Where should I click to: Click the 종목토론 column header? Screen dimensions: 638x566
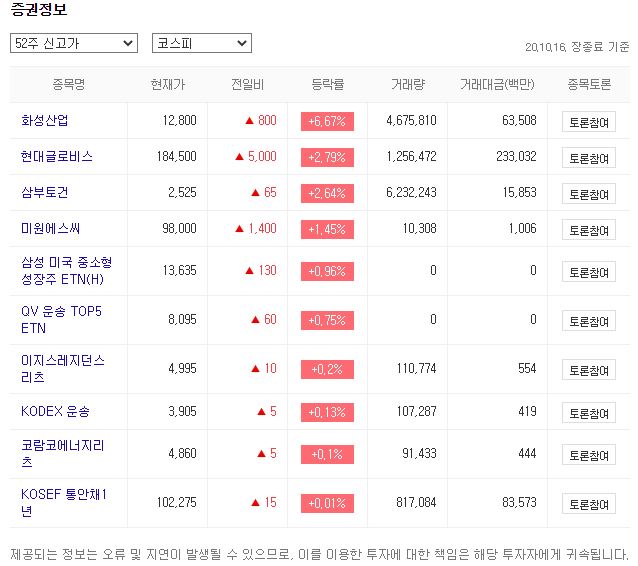pyautogui.click(x=589, y=84)
